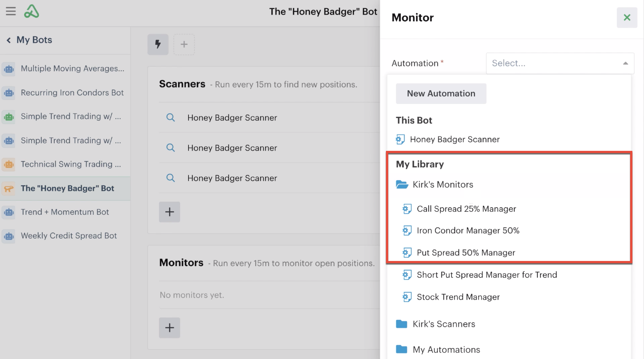
Task: Collapse the Kirk's Monitors open folder icon
Action: point(402,185)
